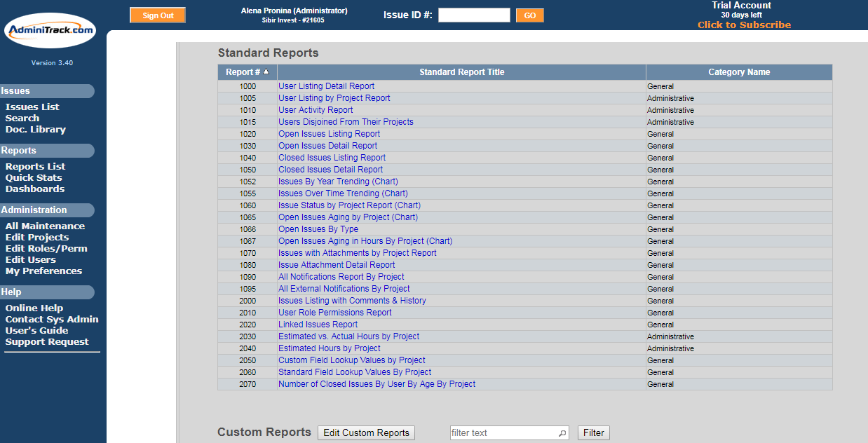The height and width of the screenshot is (443, 868).
Task: Open the User Listing by Project Report
Action: tap(334, 98)
